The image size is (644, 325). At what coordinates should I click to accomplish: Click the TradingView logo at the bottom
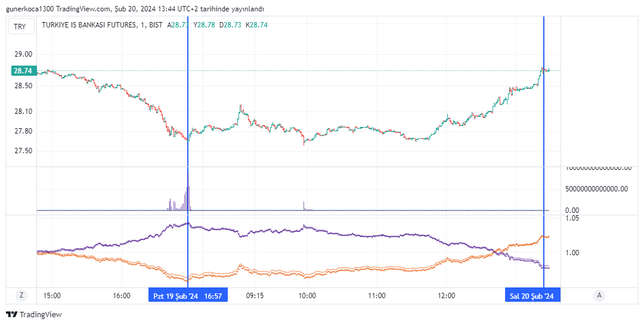coord(34,314)
